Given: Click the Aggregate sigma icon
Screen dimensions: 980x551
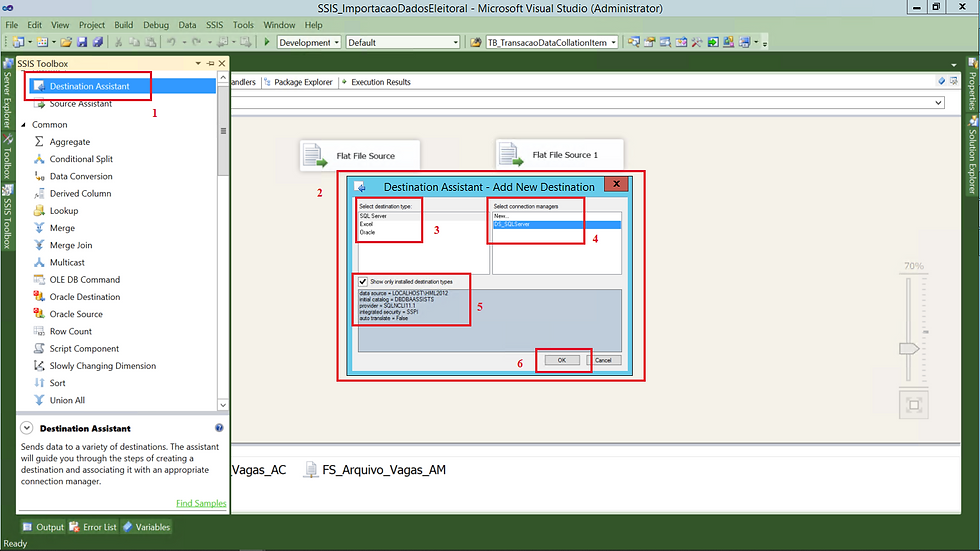Looking at the screenshot, I should click(x=39, y=142).
